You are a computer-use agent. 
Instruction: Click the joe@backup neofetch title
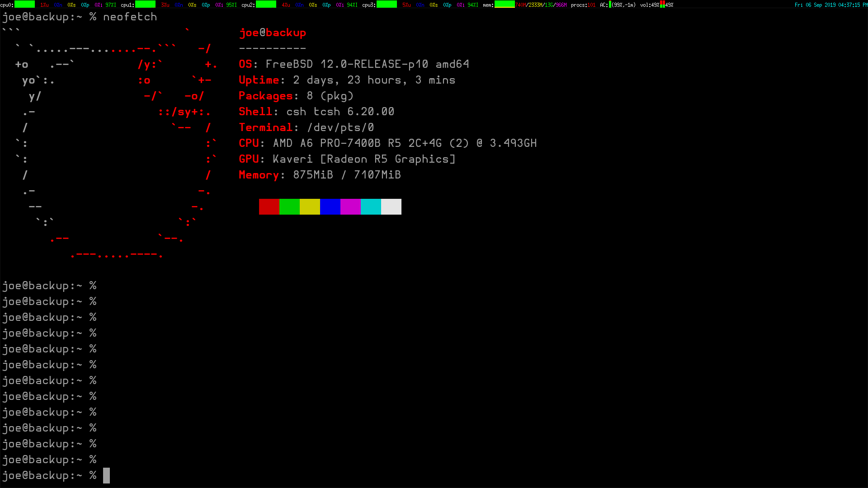click(273, 33)
